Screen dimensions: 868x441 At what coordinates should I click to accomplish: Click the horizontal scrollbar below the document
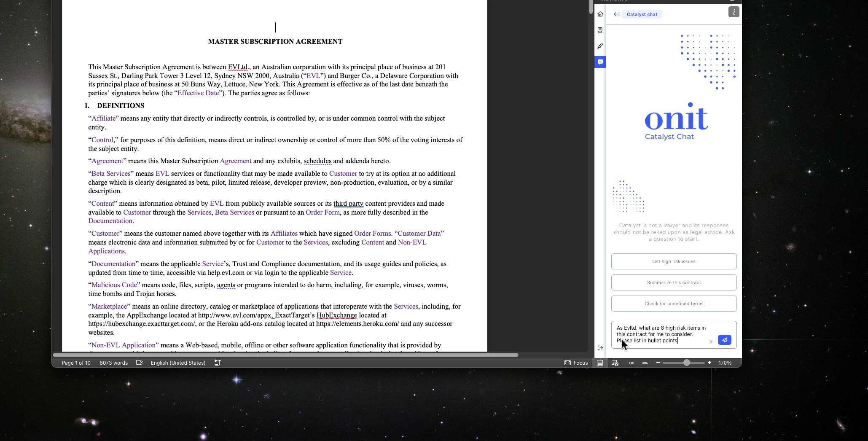point(285,355)
